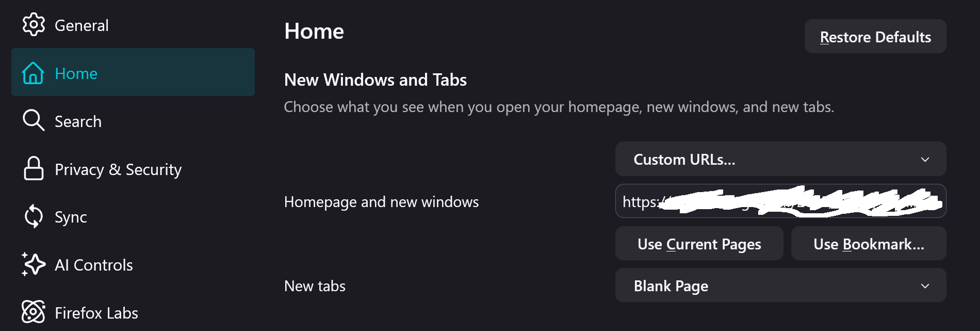This screenshot has width=980, height=331.
Task: Click the chevron on Custom URLs dropdown
Action: pos(925,160)
